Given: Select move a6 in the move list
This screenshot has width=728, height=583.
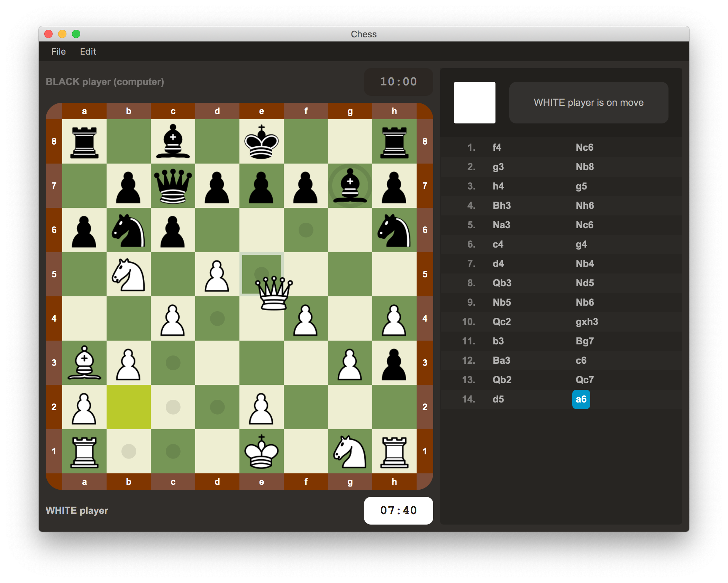Looking at the screenshot, I should coord(581,399).
